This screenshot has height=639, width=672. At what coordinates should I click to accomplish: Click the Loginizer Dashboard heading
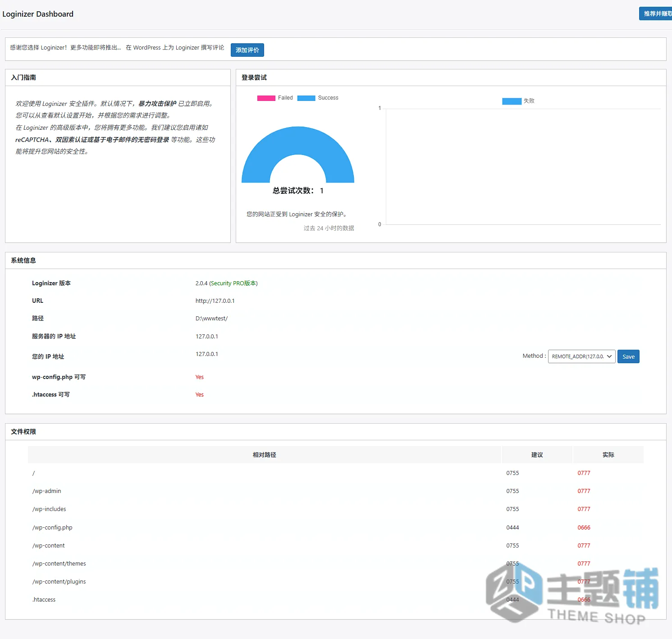pos(38,14)
